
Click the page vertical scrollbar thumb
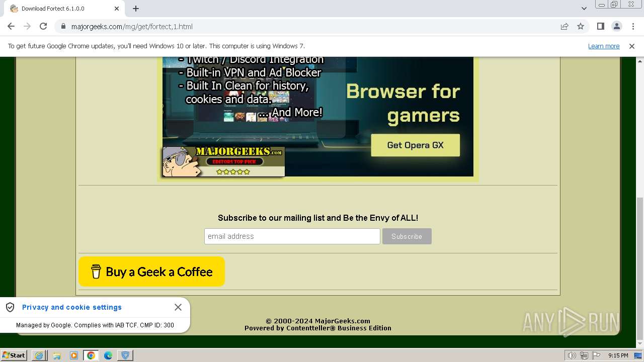pos(640,268)
